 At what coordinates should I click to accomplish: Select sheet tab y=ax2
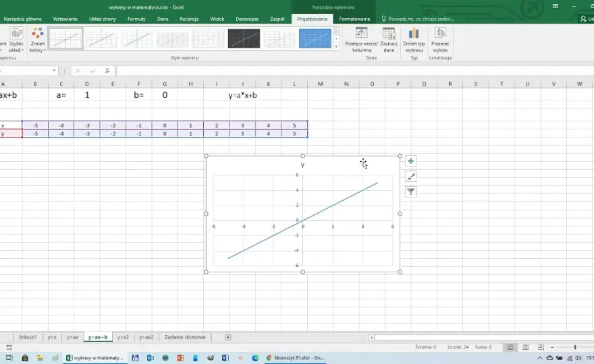pyautogui.click(x=146, y=337)
